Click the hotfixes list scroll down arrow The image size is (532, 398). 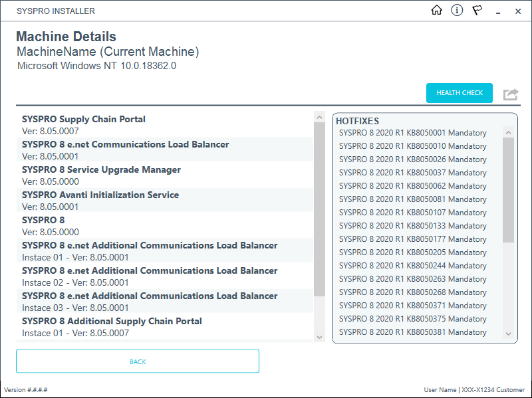tap(508, 334)
